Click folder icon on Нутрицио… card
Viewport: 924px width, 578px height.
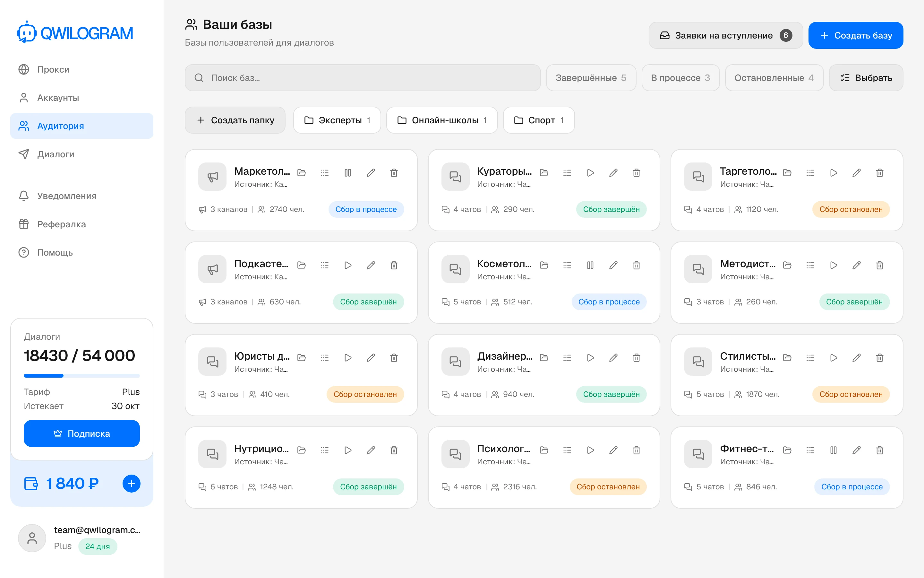pos(302,450)
